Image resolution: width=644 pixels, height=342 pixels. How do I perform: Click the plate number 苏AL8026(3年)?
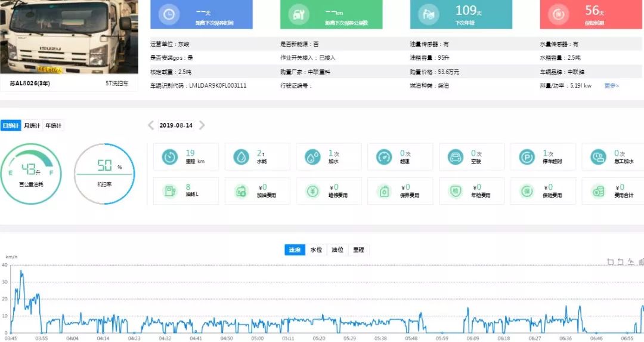point(30,84)
